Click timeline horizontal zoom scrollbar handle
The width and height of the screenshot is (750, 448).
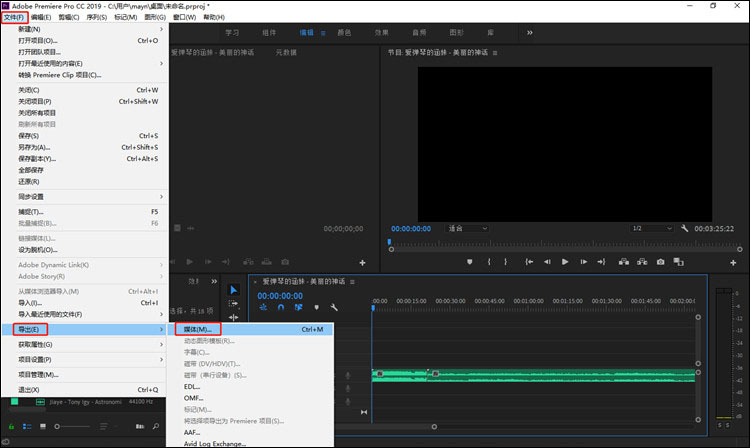434,426
